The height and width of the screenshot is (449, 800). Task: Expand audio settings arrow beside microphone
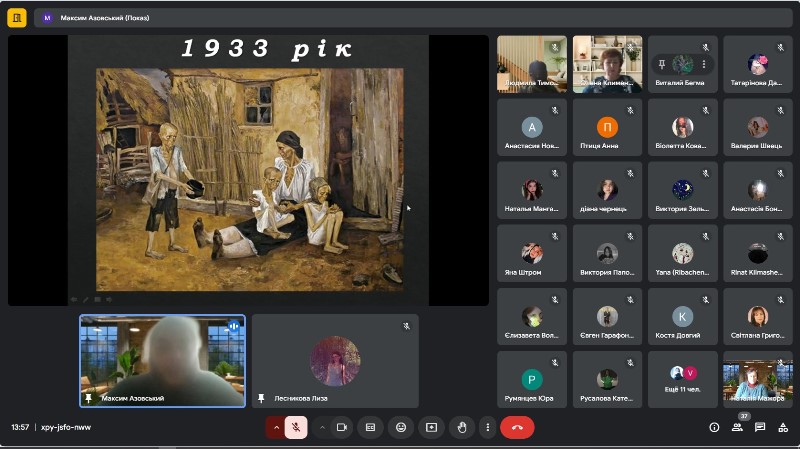tap(276, 428)
